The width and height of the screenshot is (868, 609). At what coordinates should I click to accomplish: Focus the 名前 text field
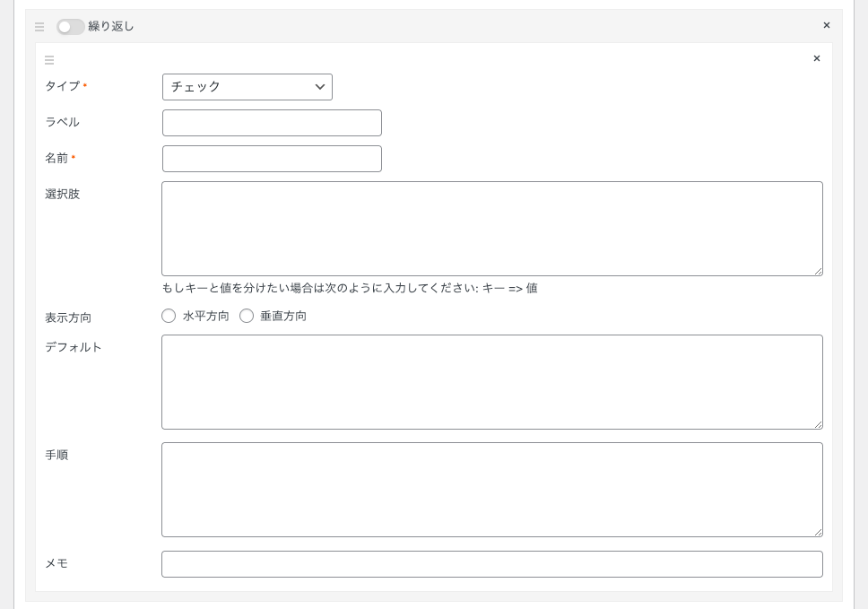272,159
